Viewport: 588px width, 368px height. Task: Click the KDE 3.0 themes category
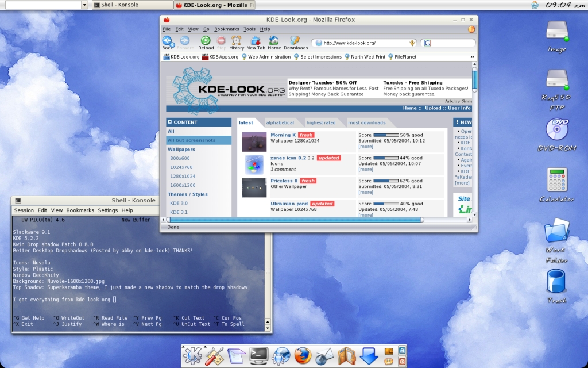click(x=179, y=204)
